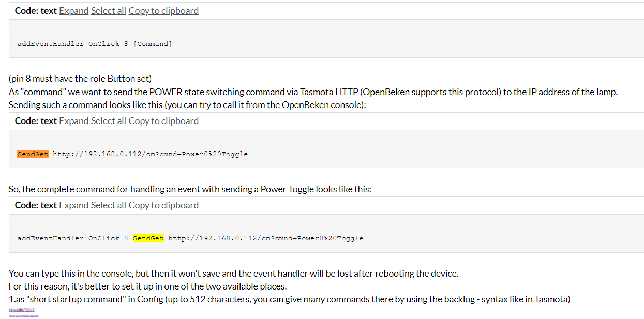644x319 pixels.
Task: Expand the SendGet http command code block
Action: (x=73, y=121)
